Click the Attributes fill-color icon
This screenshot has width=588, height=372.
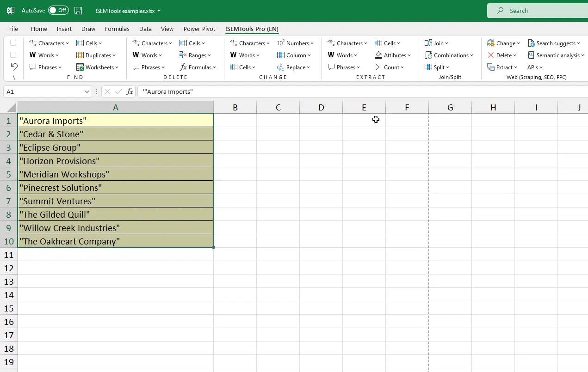click(378, 55)
